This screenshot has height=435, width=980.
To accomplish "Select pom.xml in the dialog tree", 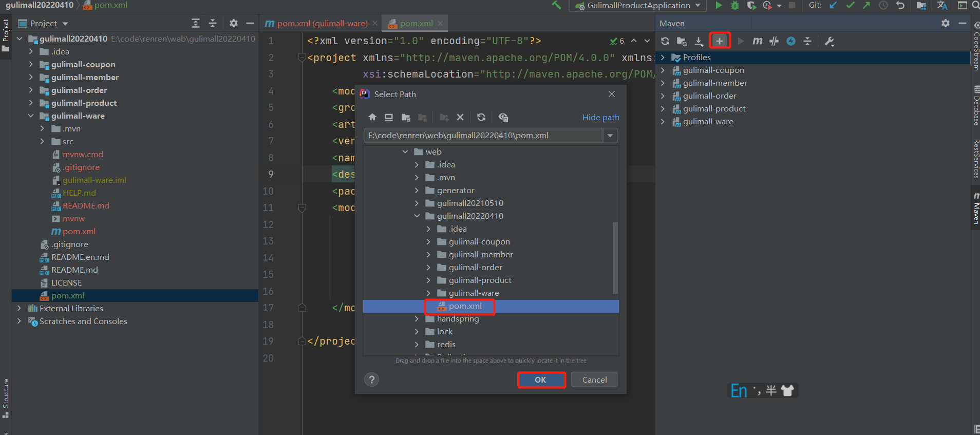I will [x=465, y=306].
